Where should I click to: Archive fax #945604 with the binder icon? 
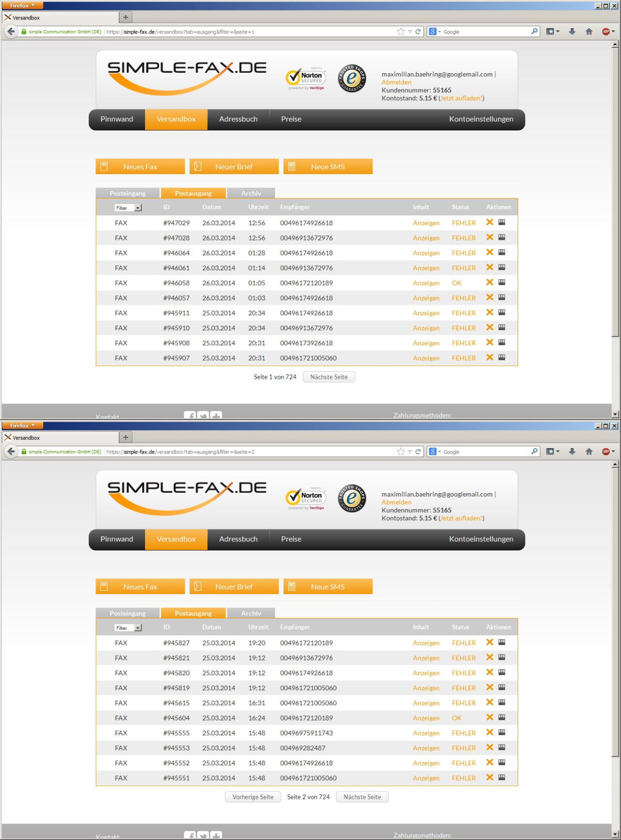pos(502,717)
